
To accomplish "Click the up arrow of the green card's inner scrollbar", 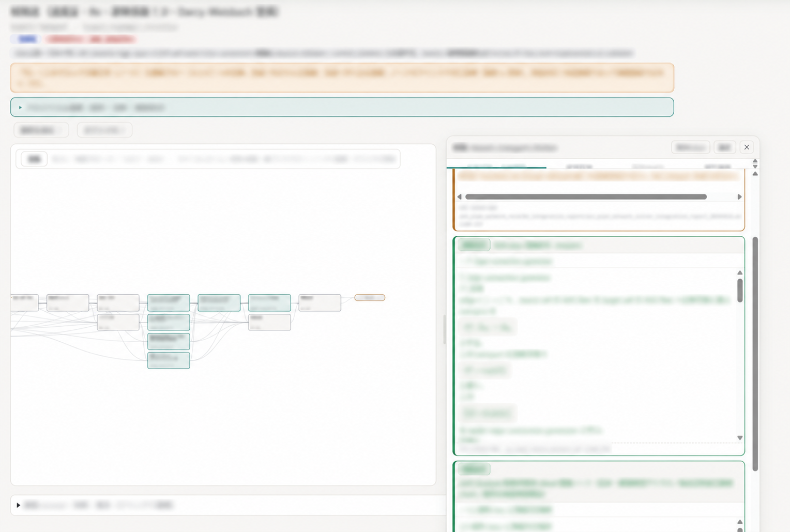I will point(740,272).
